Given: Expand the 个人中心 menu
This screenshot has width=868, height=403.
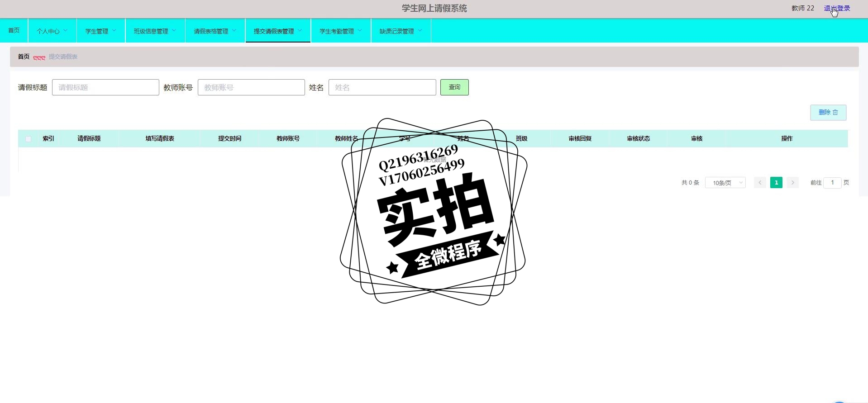Looking at the screenshot, I should (x=52, y=31).
